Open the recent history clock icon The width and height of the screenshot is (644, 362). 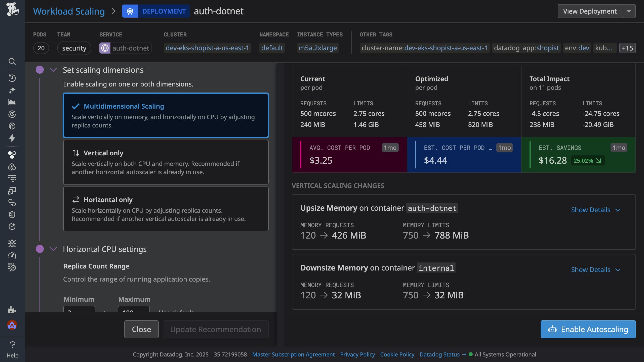12,78
